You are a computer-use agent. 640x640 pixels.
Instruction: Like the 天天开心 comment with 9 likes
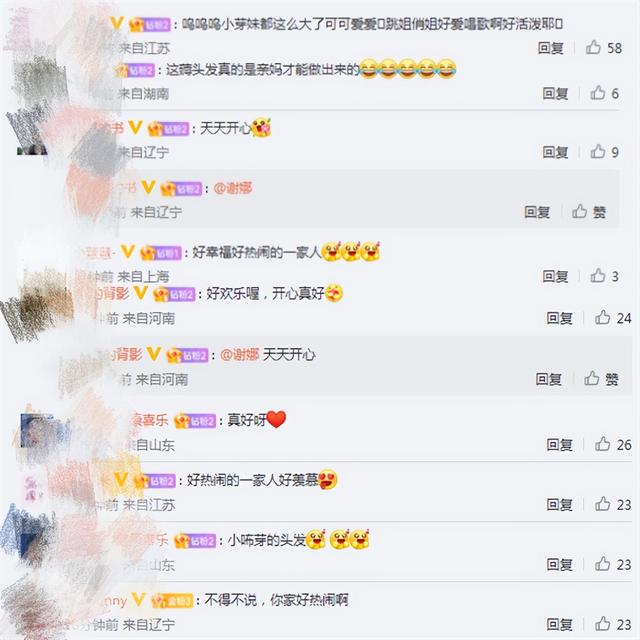(x=604, y=152)
